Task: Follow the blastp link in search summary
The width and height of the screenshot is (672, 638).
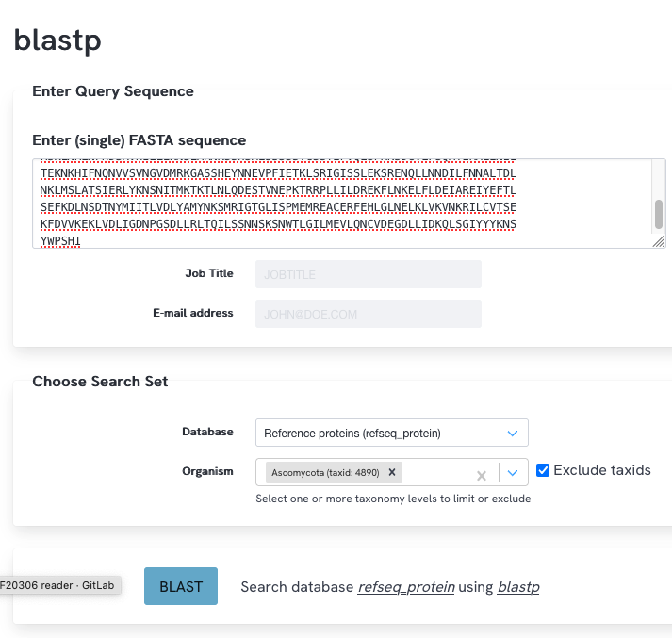Action: [x=518, y=586]
